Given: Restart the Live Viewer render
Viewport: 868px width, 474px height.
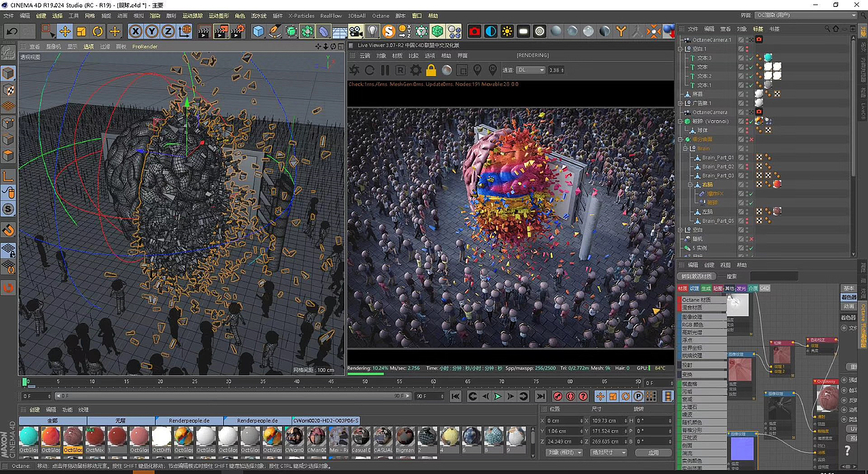Looking at the screenshot, I should coord(370,70).
